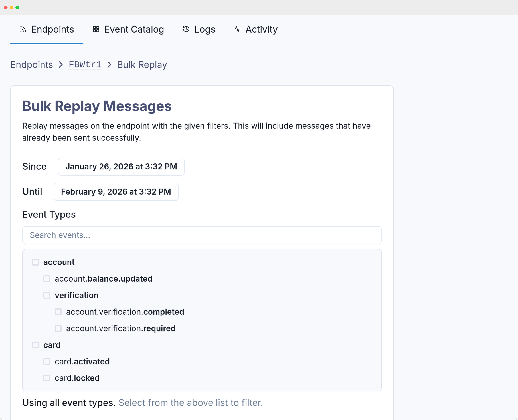Check the account group checkbox
This screenshot has width=518, height=420.
(x=35, y=262)
